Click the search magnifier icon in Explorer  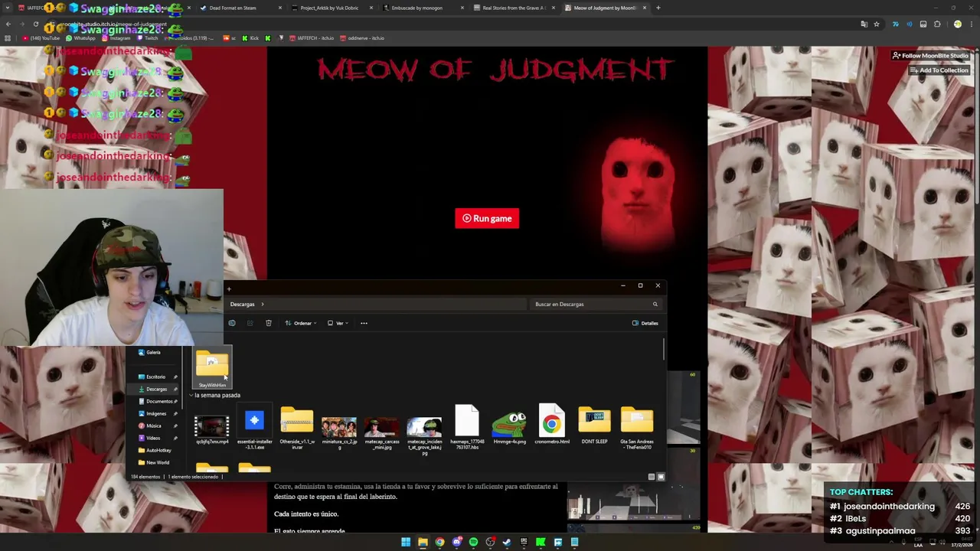(x=655, y=305)
